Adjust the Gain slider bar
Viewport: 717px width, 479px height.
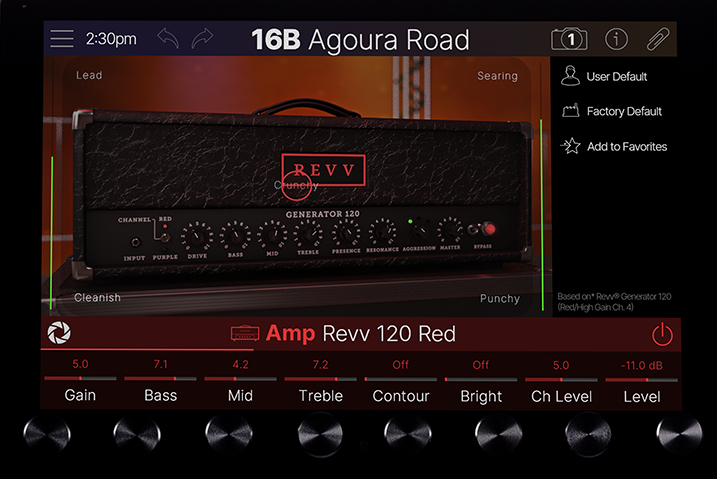(80, 379)
